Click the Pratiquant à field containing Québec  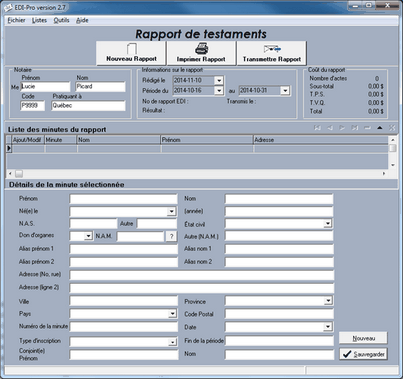(x=88, y=106)
